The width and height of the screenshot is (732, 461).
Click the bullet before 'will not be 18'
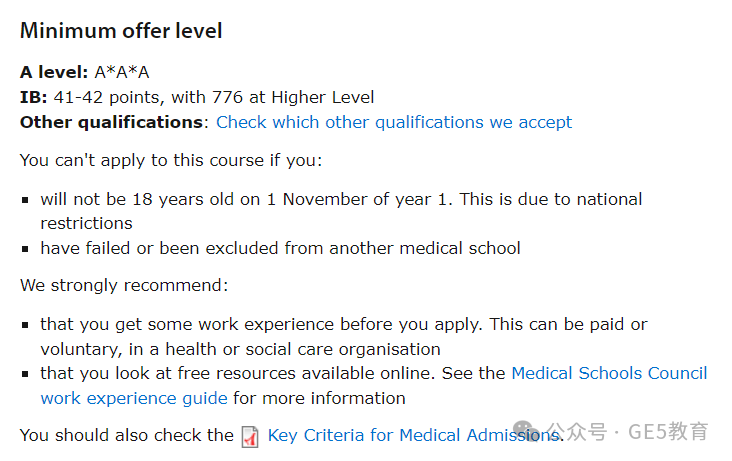click(x=25, y=200)
